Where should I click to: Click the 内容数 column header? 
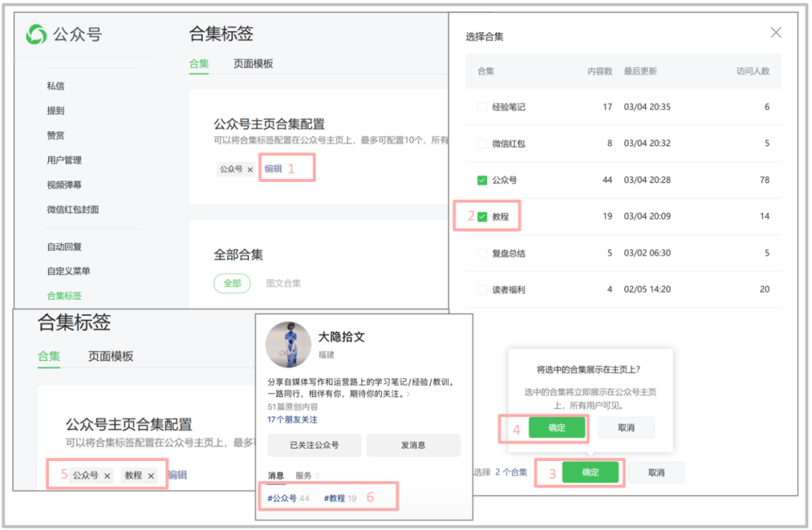[600, 71]
